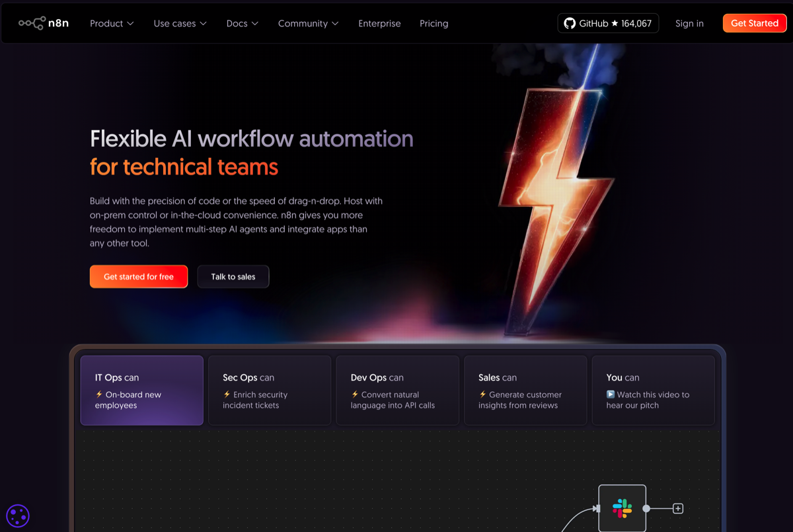Select the Slack node icon
793x532 pixels.
pyautogui.click(x=622, y=508)
